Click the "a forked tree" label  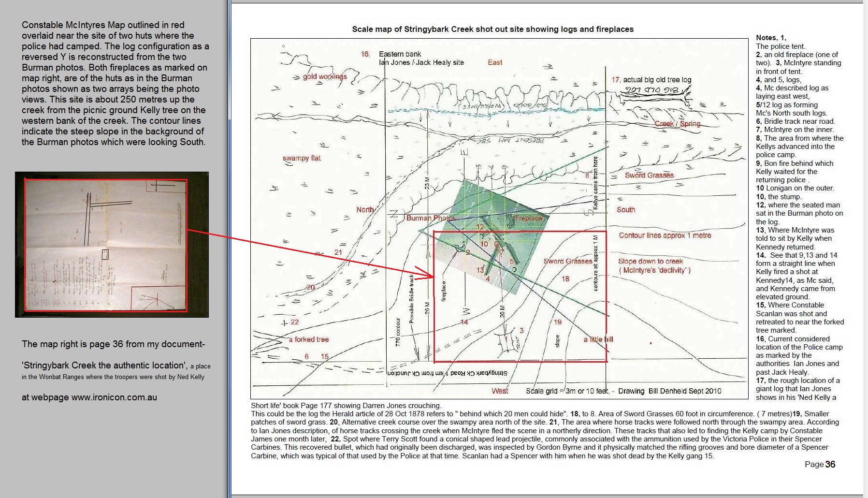click(x=308, y=339)
